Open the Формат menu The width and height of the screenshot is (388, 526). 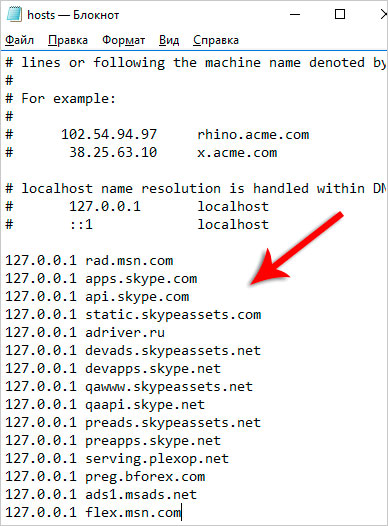pos(123,40)
